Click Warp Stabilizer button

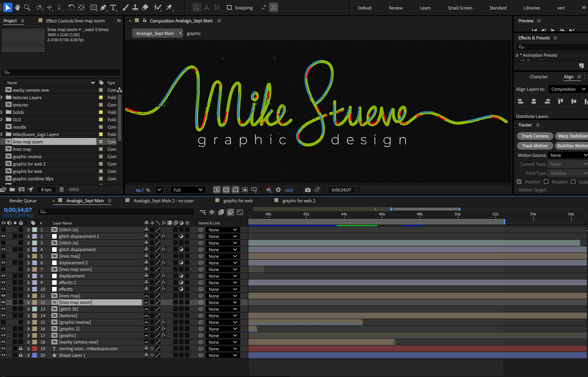tap(572, 136)
